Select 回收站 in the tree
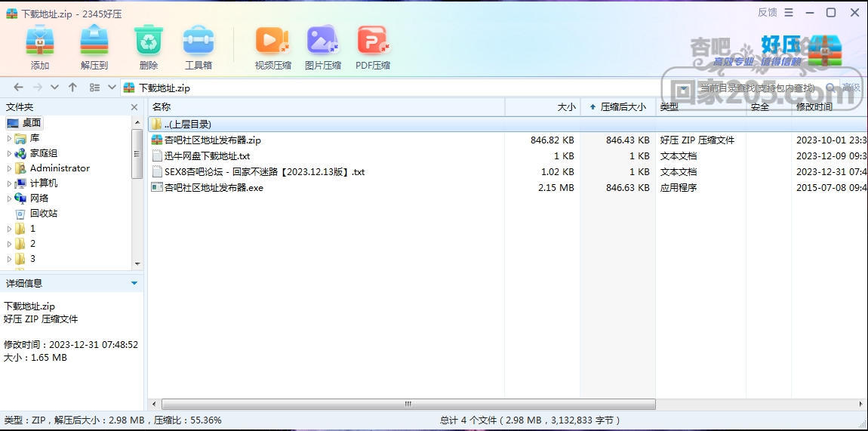Screen dimensions: 868x431 pos(44,213)
